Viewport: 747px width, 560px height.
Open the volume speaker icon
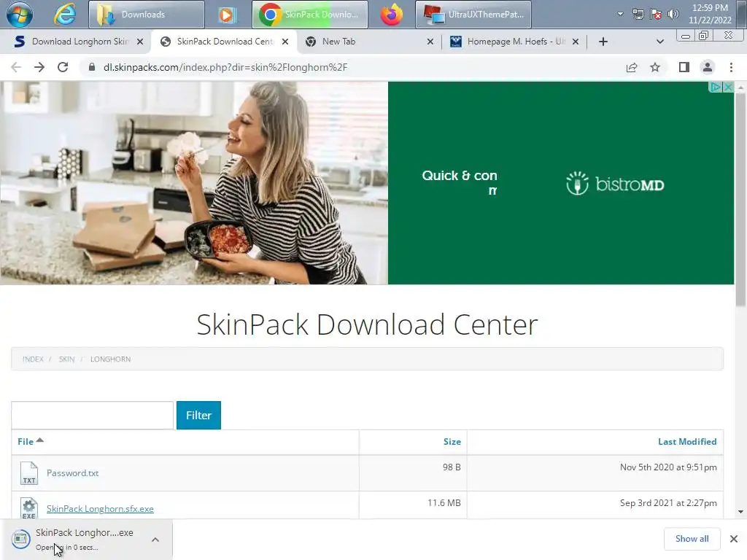tap(673, 15)
